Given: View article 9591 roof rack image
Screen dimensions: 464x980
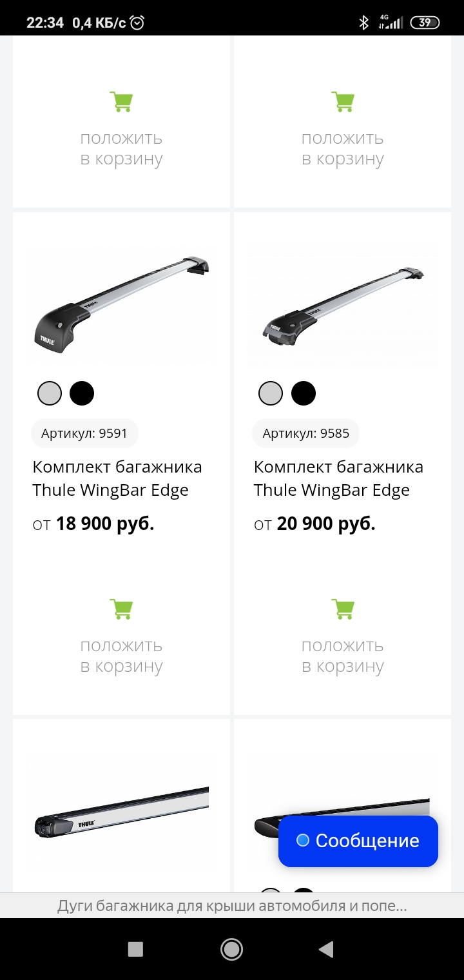Looking at the screenshot, I should click(121, 304).
